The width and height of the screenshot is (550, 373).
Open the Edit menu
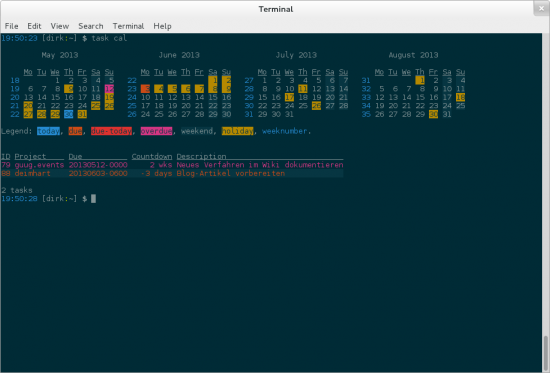[34, 26]
